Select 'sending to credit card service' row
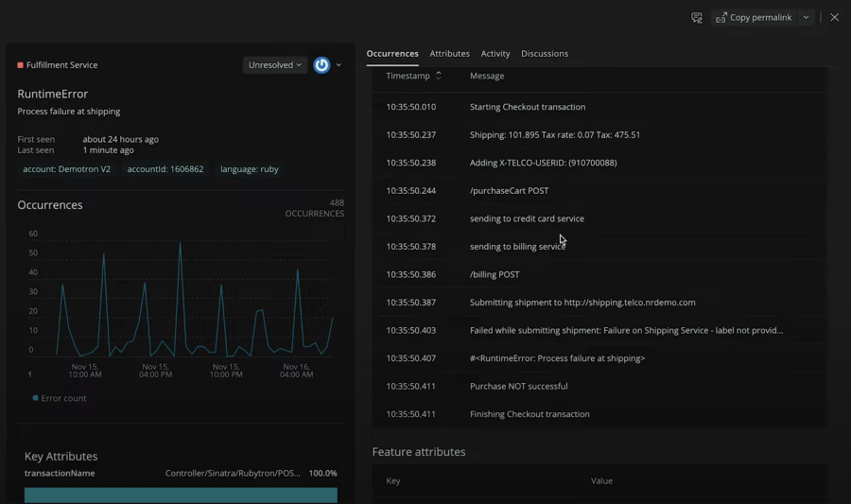The width and height of the screenshot is (851, 504). [599, 218]
